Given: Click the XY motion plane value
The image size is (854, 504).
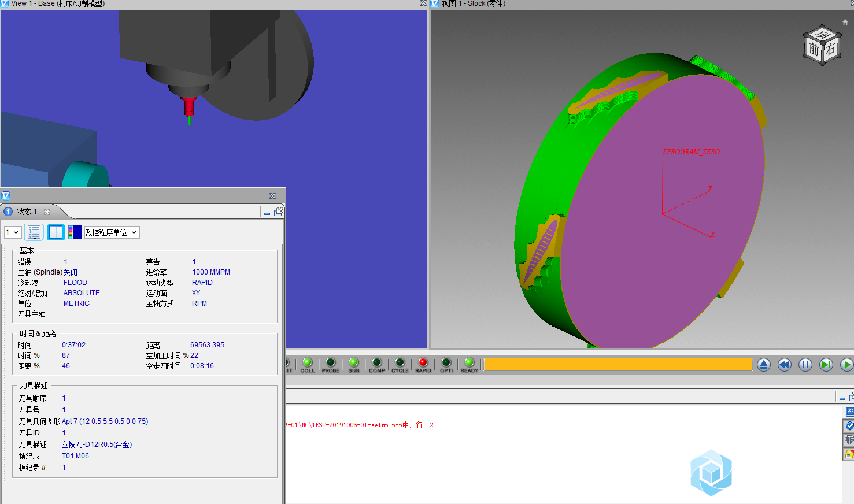Looking at the screenshot, I should click(196, 293).
